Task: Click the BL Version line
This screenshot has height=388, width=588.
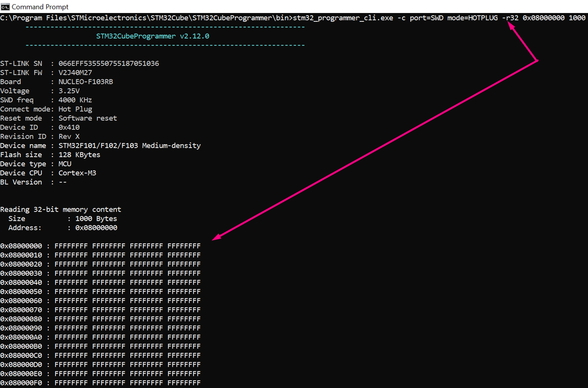Action: coord(34,182)
